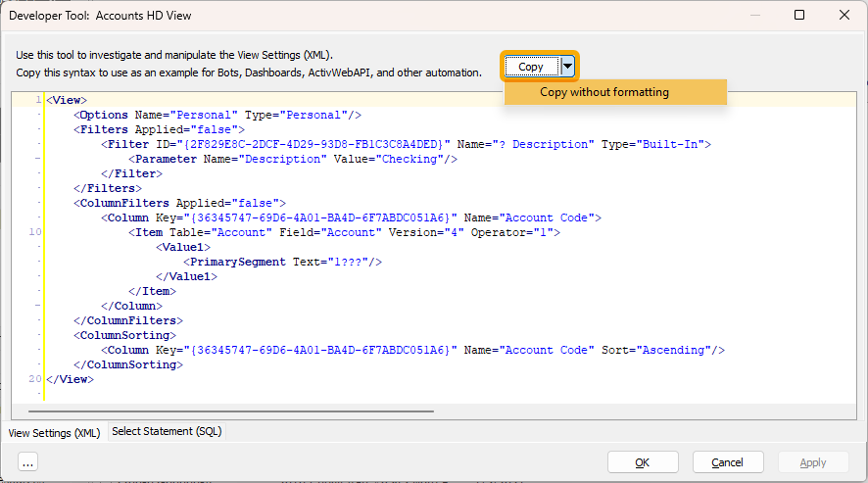Click line number 1 in the gutter
The width and height of the screenshot is (868, 483).
(x=38, y=100)
